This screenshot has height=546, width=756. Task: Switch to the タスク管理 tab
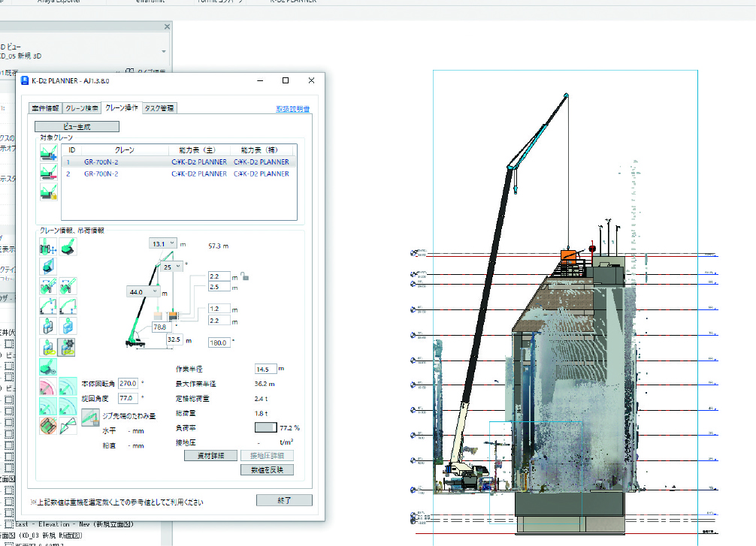(x=159, y=108)
